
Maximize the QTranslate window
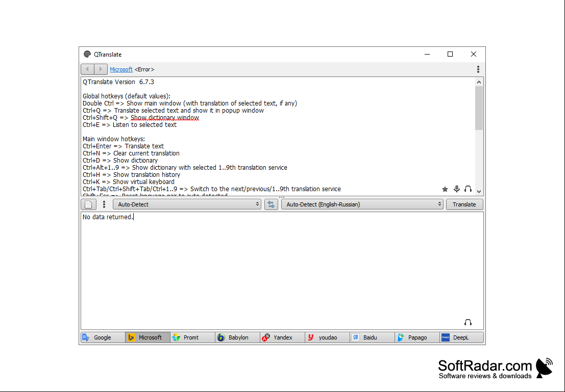(450, 55)
